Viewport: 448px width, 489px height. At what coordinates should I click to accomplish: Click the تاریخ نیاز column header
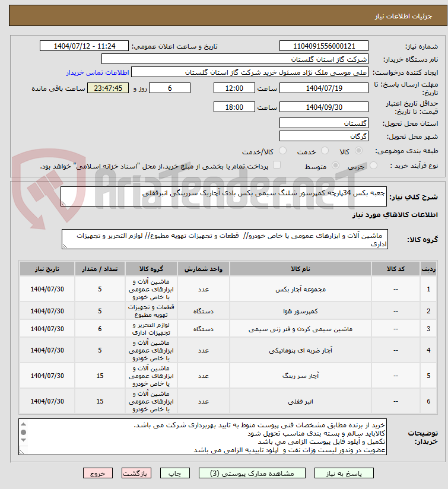pyautogui.click(x=47, y=269)
